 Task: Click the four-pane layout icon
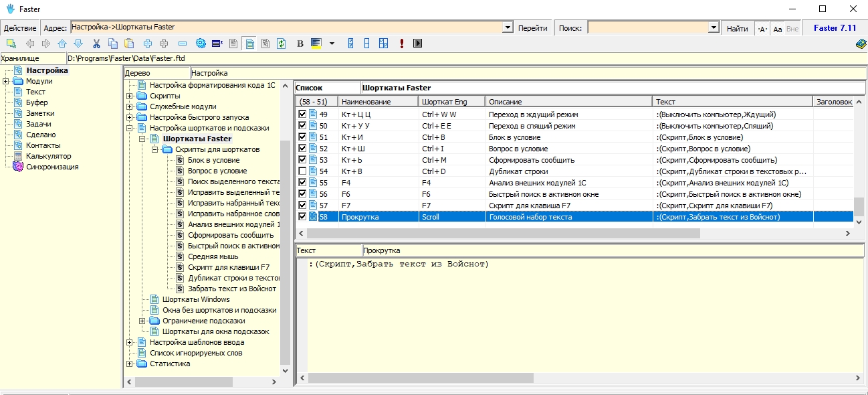[x=383, y=44]
